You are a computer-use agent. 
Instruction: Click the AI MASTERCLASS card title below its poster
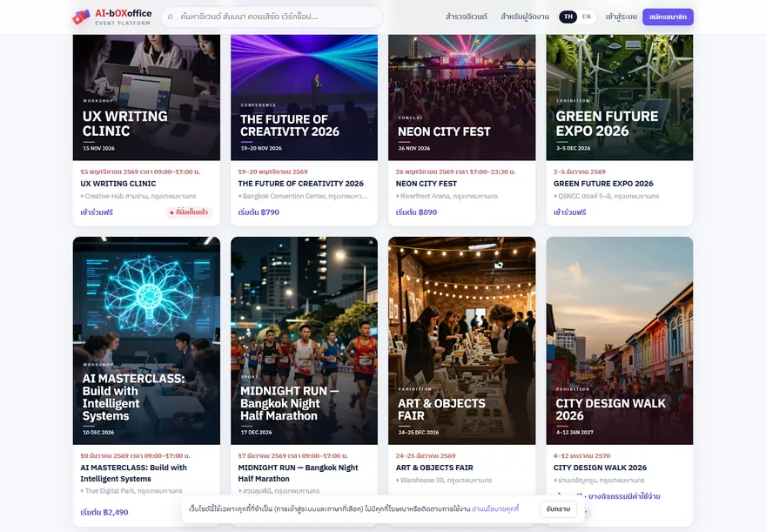[x=133, y=473]
